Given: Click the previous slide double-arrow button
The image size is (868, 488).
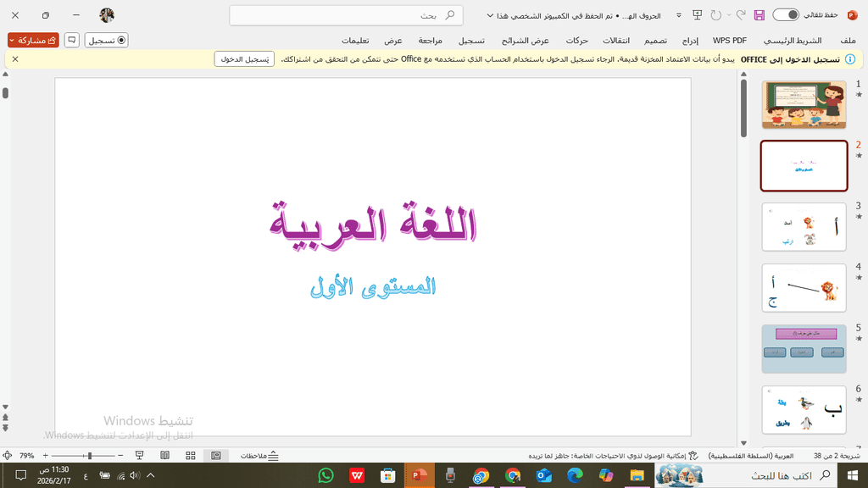Looking at the screenshot, I should pyautogui.click(x=6, y=418).
